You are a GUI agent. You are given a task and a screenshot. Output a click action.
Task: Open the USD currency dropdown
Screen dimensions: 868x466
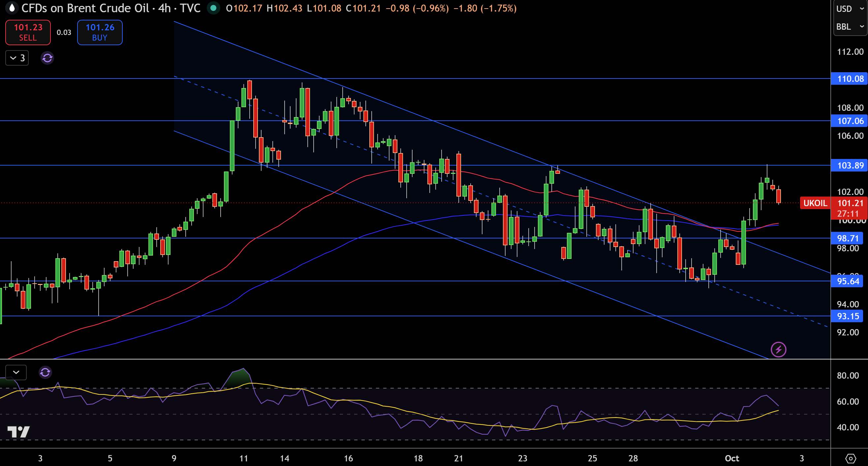(x=850, y=9)
